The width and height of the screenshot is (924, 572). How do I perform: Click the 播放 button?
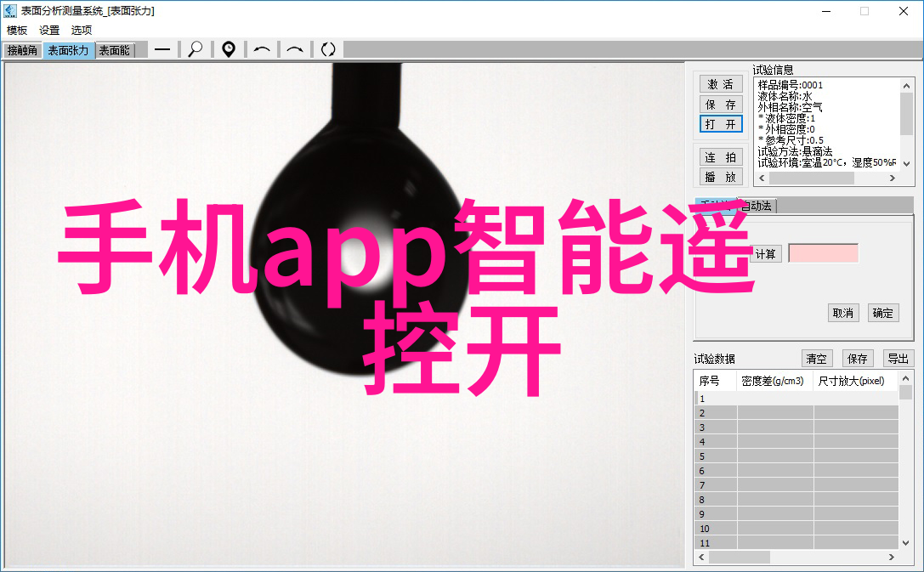coord(721,177)
